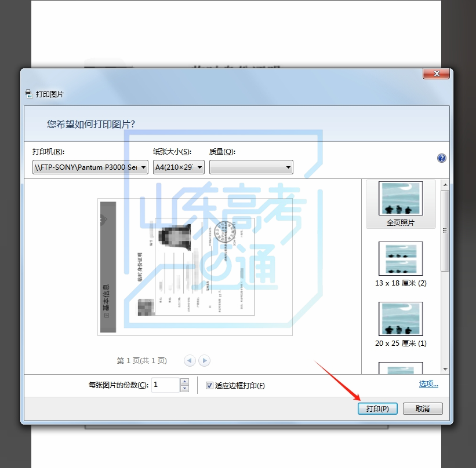Click the 取消 cancel button

click(x=423, y=408)
